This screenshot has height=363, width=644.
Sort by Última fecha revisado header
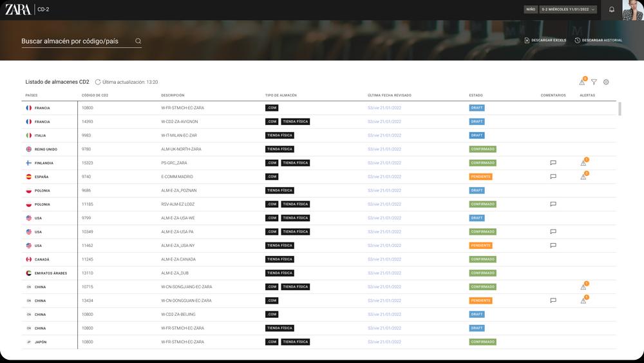pos(390,95)
